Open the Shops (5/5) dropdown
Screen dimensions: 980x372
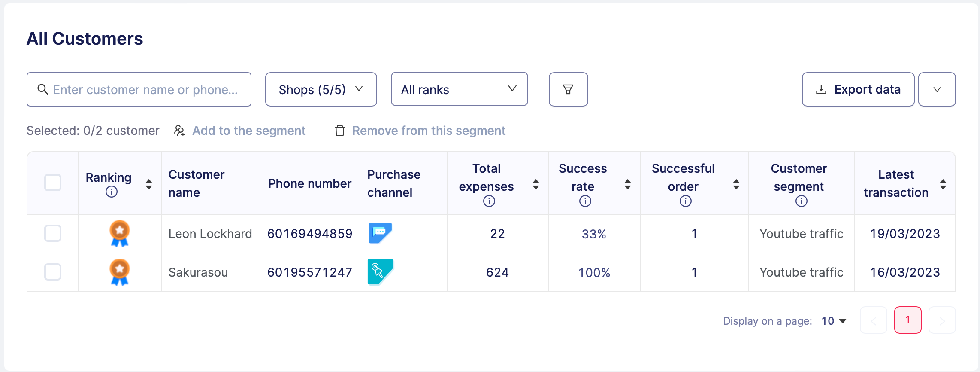coord(321,89)
